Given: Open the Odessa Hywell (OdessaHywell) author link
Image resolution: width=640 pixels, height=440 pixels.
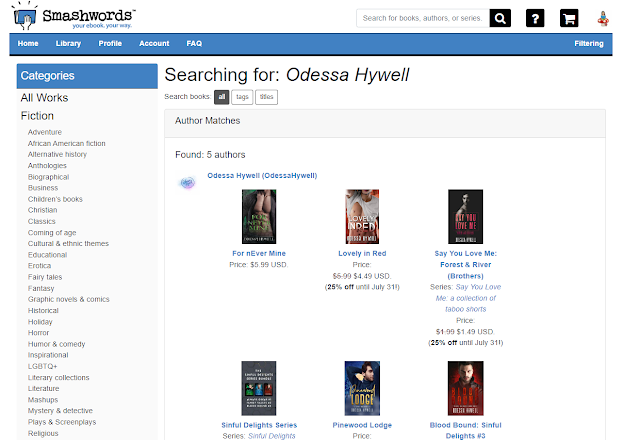Looking at the screenshot, I should (262, 176).
